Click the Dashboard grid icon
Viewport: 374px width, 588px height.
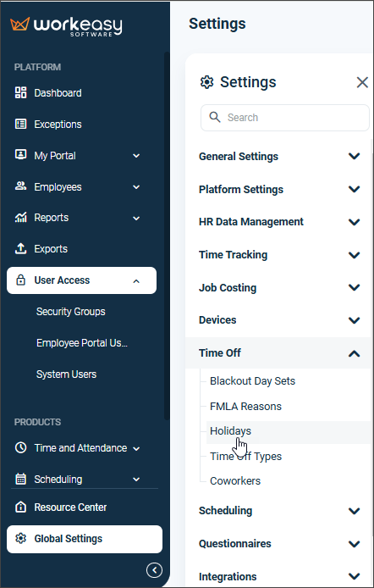point(20,92)
